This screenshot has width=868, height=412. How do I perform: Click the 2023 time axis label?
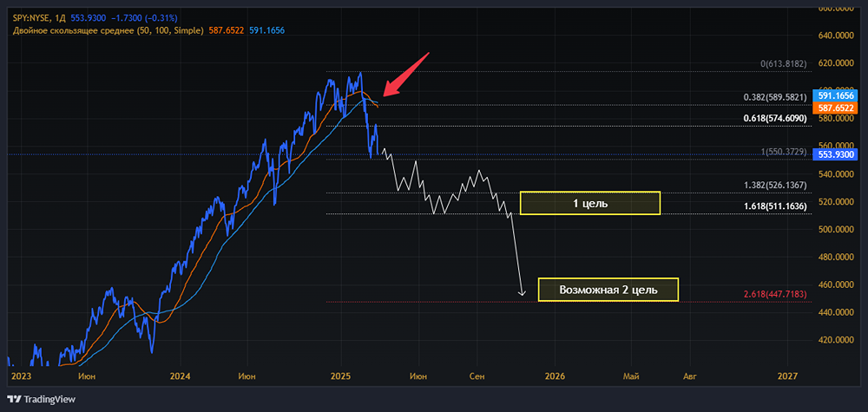[21, 376]
